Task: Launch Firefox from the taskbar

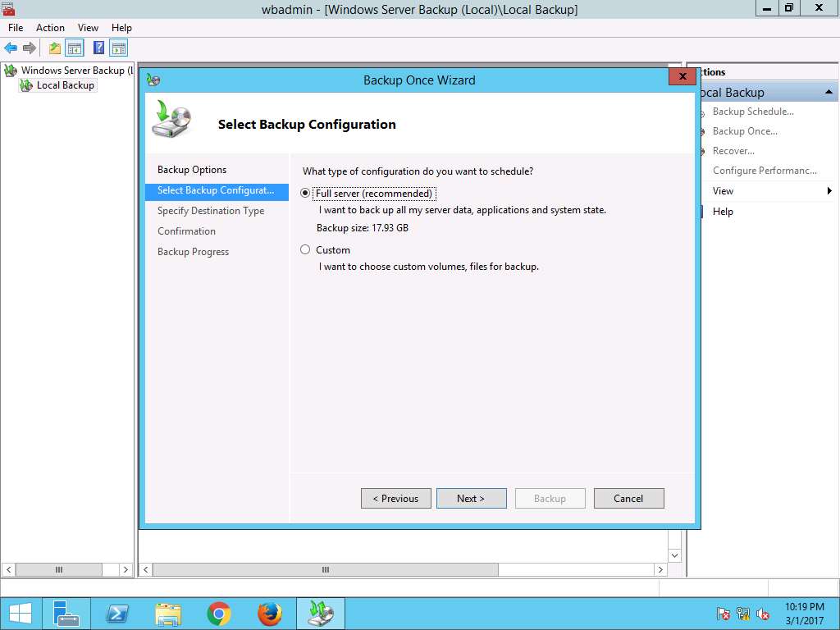Action: coord(269,614)
